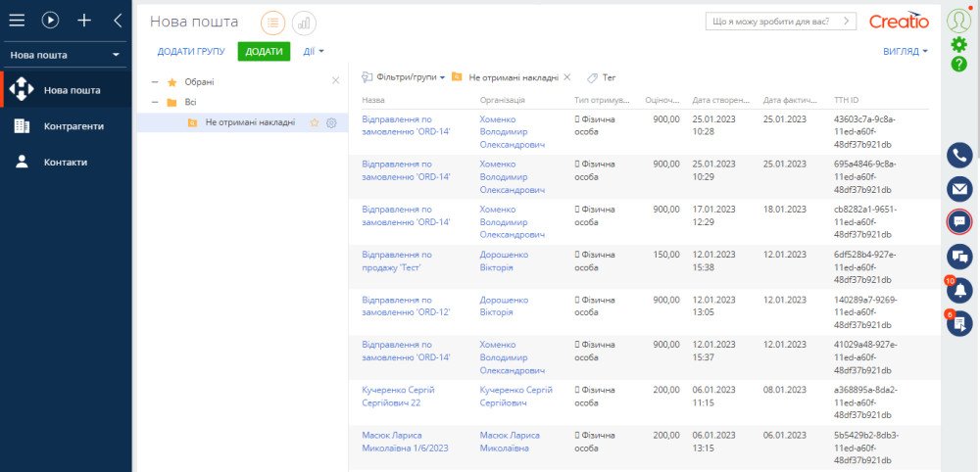Open the notifications bell icon
Screen dimensions: 980x472
(959, 290)
